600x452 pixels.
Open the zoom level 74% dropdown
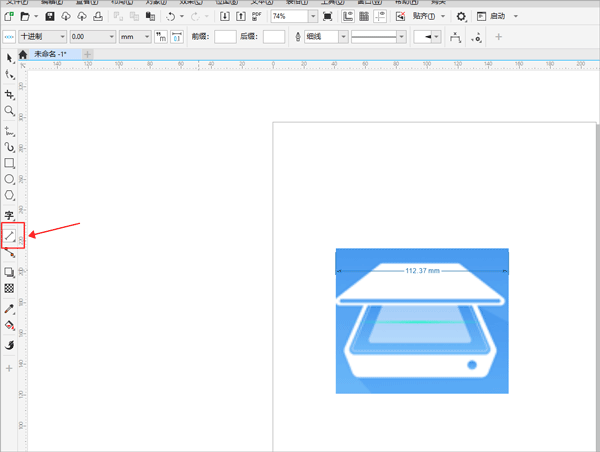[313, 16]
